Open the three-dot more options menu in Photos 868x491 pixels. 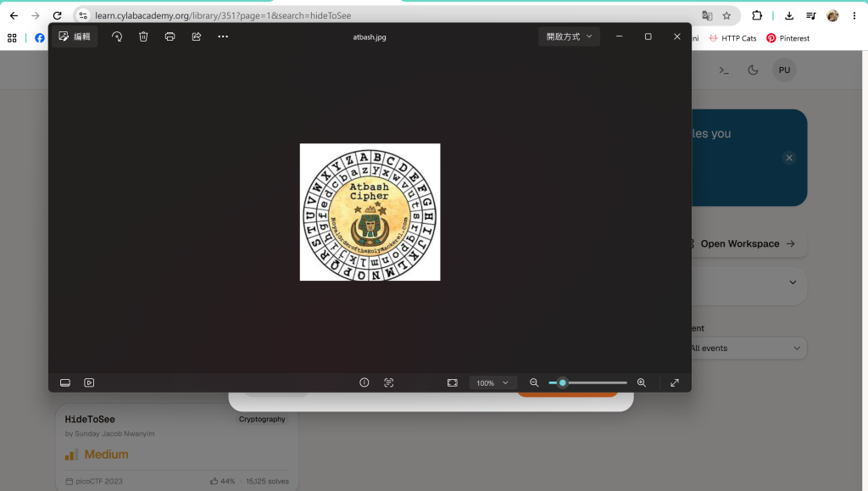click(x=223, y=36)
